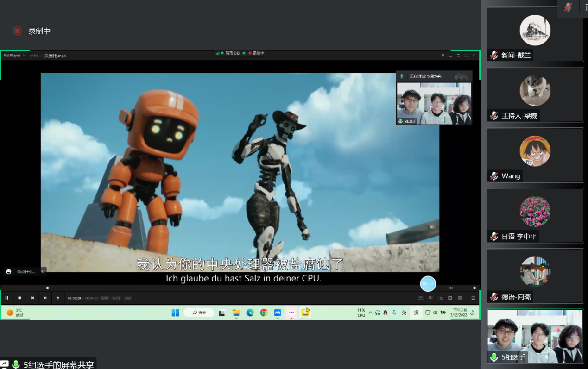The height and width of the screenshot is (369, 588).
Task: Collapse the chat input side arrow
Action: click(43, 271)
